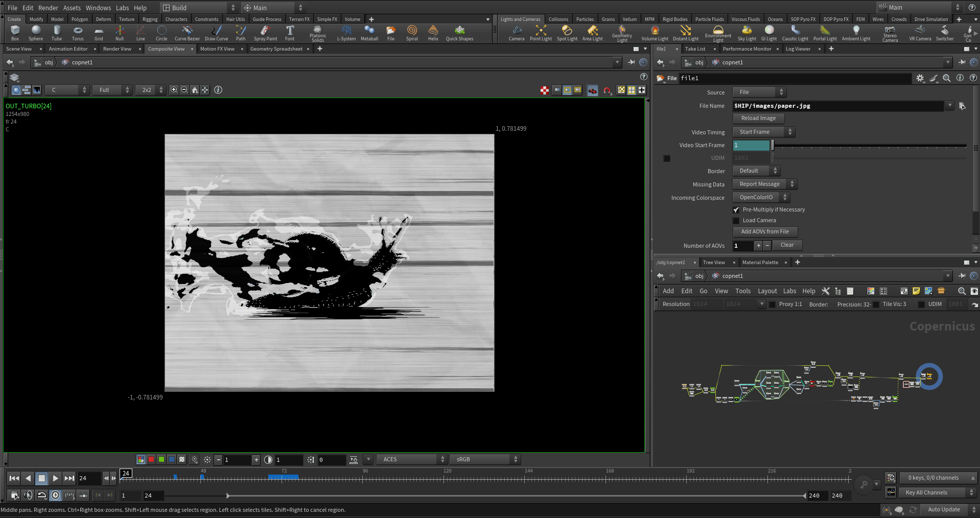Toggle Pre-Multiply if Necessary checkbox
Screen dimensions: 980x518
736,210
